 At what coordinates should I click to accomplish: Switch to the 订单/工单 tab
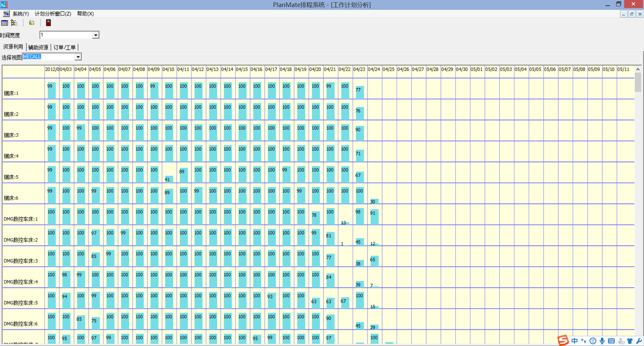(64, 48)
